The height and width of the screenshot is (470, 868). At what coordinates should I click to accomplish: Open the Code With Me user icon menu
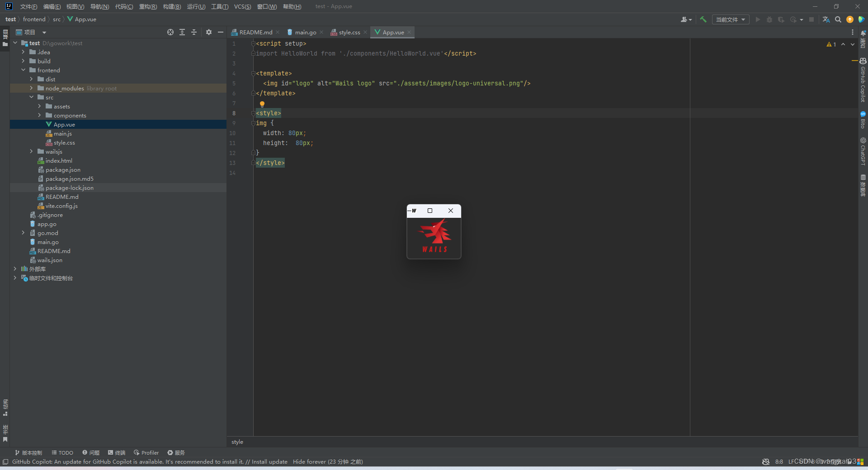(x=686, y=19)
